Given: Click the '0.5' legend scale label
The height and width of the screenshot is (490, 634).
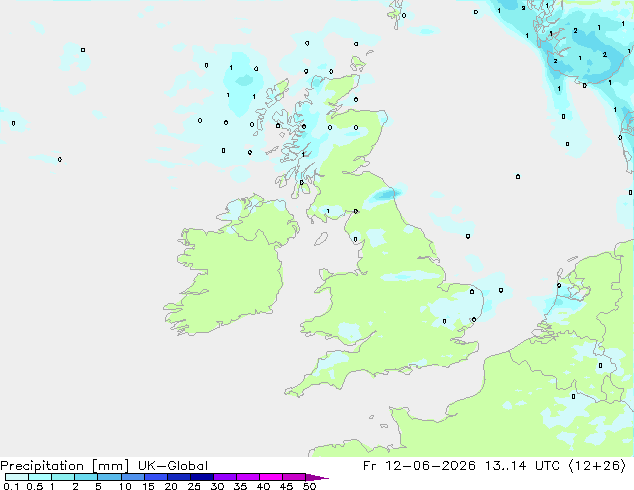Looking at the screenshot, I should point(34,486).
